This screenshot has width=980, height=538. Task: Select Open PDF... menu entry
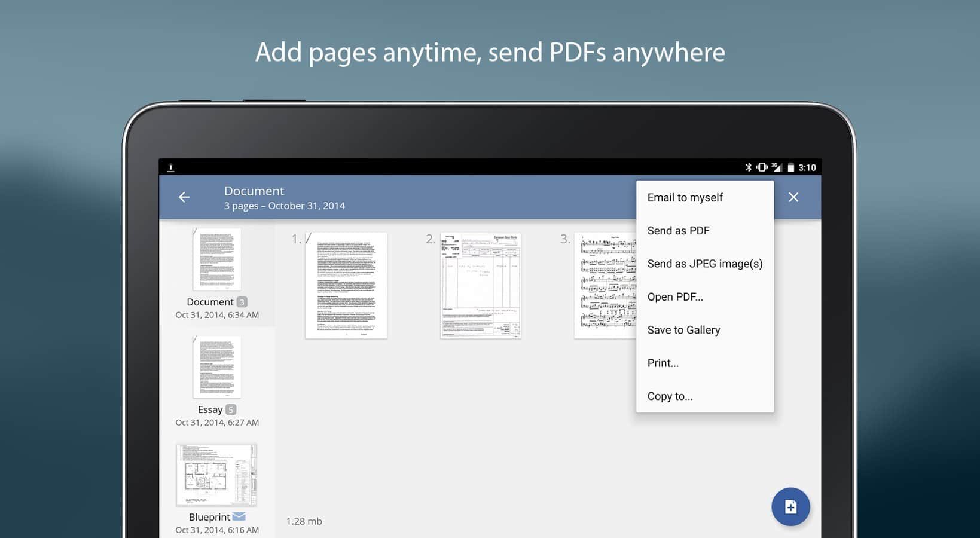pos(675,297)
